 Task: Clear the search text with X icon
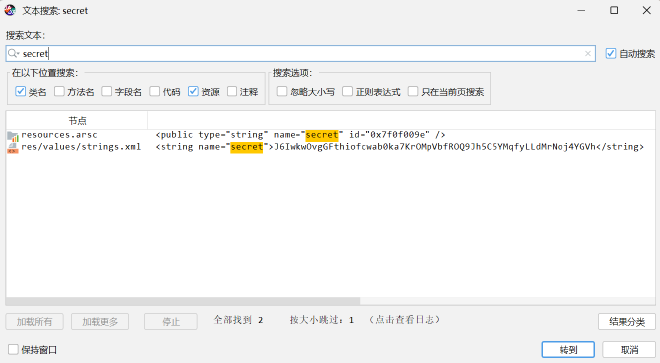pos(588,53)
